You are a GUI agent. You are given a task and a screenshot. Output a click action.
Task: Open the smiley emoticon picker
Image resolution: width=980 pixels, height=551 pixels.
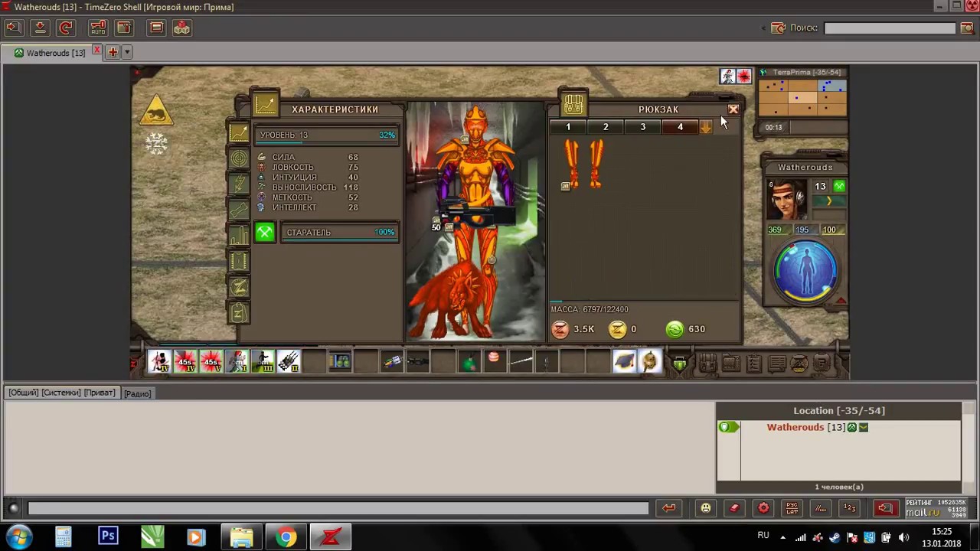(x=706, y=507)
